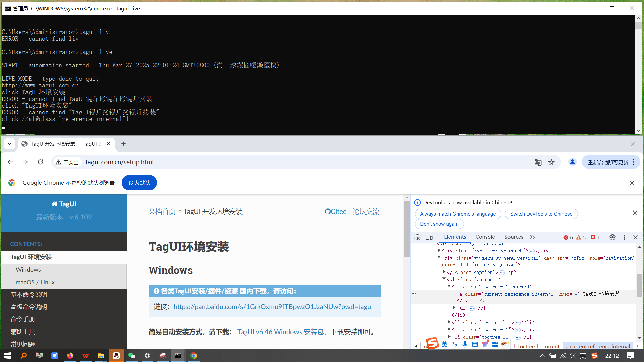
Task: Go to the 文档首页 breadcrumb link
Action: [162, 212]
